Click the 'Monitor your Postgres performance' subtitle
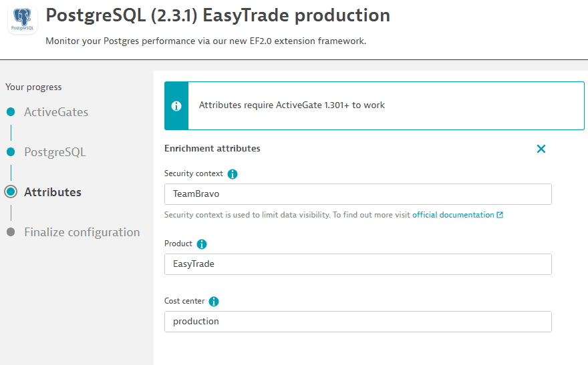Image resolution: width=588 pixels, height=365 pixels. point(206,41)
